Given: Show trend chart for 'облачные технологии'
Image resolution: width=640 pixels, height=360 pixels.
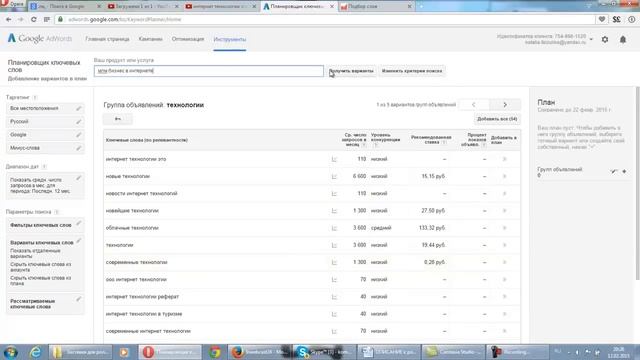Looking at the screenshot, I should click(334, 228).
